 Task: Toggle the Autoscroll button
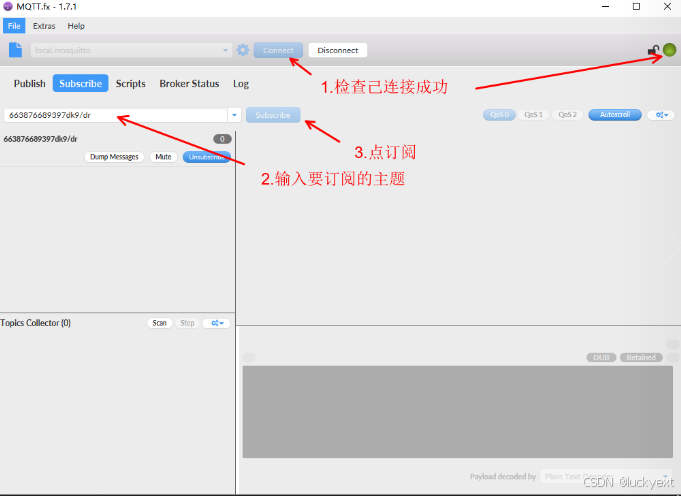pyautogui.click(x=615, y=115)
